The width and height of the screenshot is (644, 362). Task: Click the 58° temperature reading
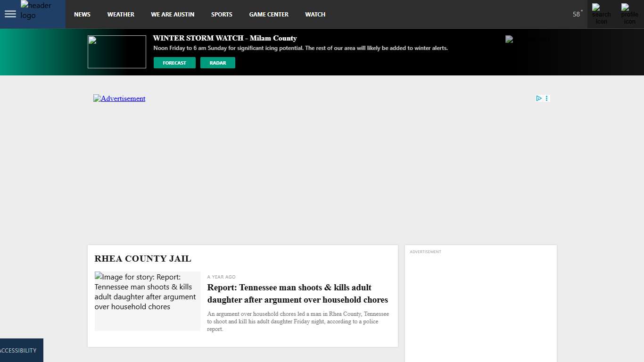click(577, 14)
